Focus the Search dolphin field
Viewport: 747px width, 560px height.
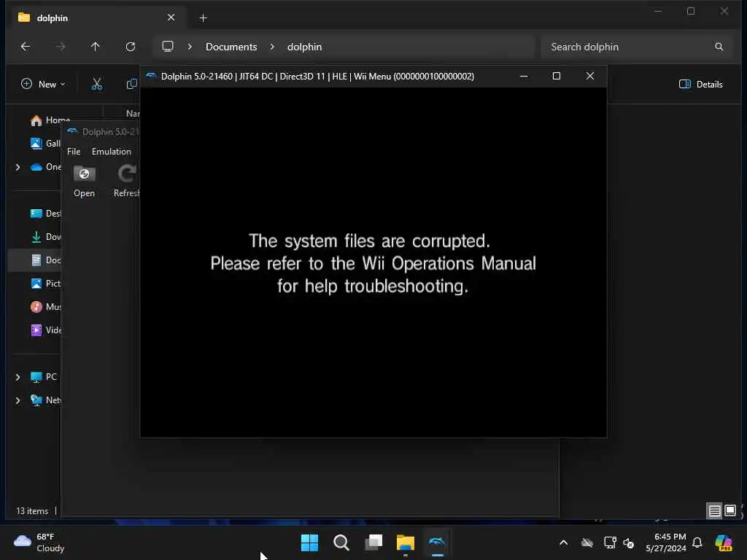tap(636, 47)
